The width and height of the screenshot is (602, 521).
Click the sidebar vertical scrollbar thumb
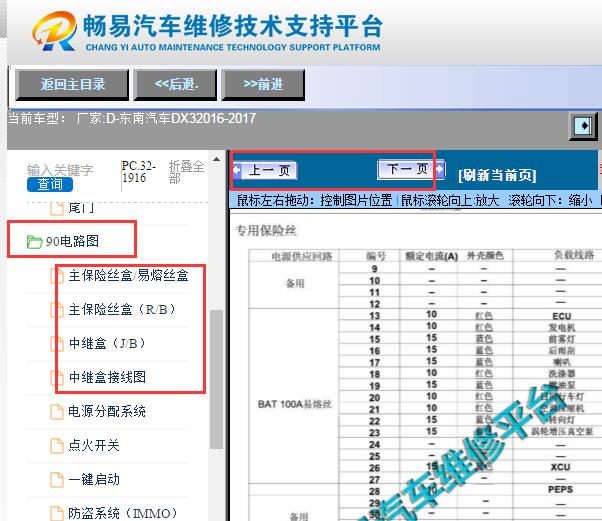pos(217,379)
